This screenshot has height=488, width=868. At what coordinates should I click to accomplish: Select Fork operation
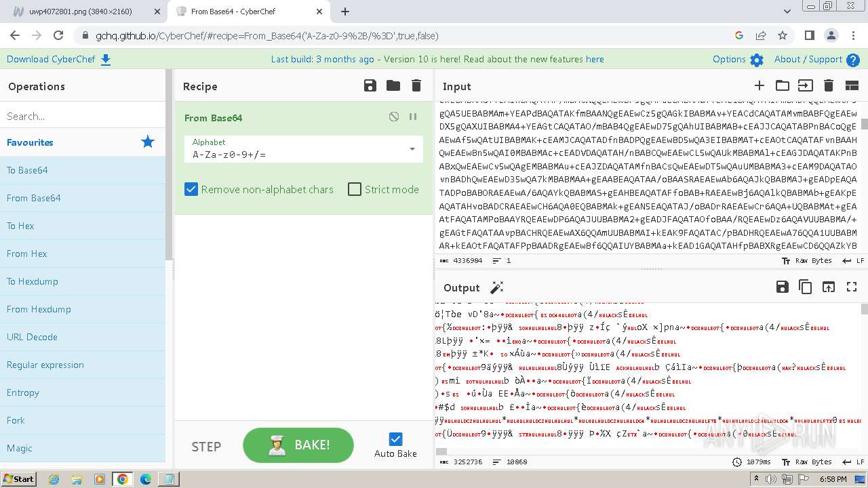coord(83,420)
